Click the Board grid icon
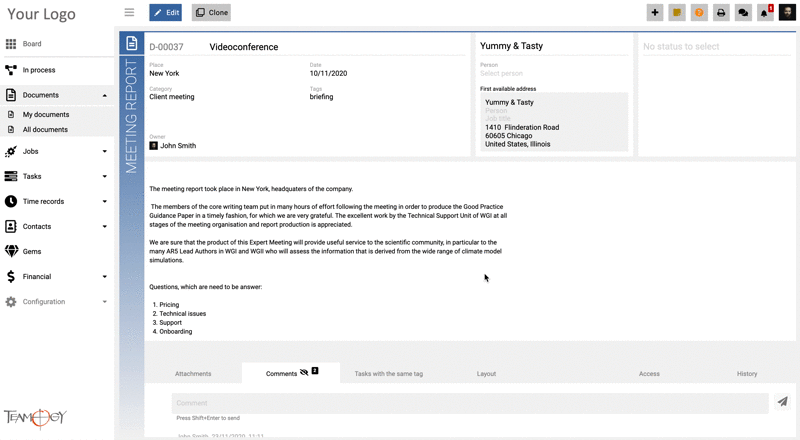This screenshot has width=800, height=440. tap(11, 44)
